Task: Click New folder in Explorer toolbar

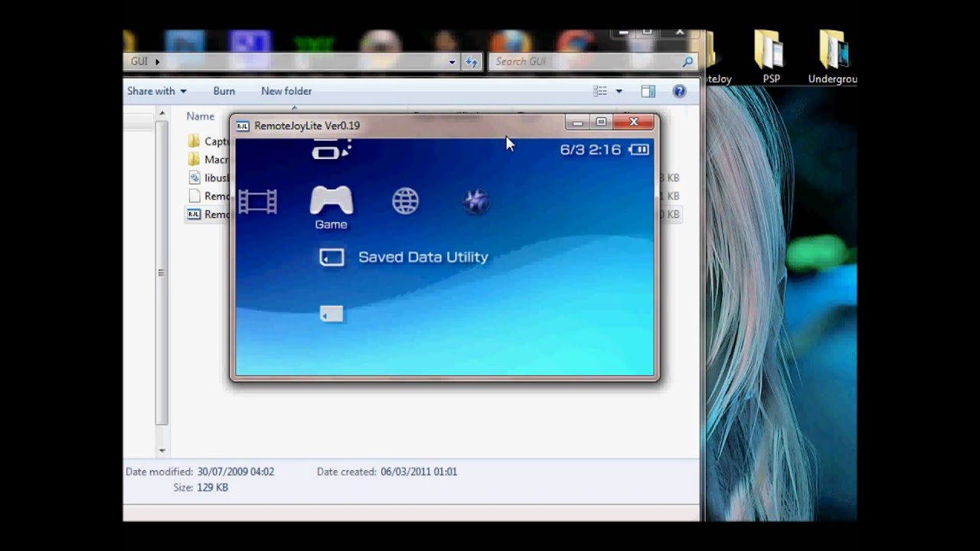Action: click(x=286, y=91)
